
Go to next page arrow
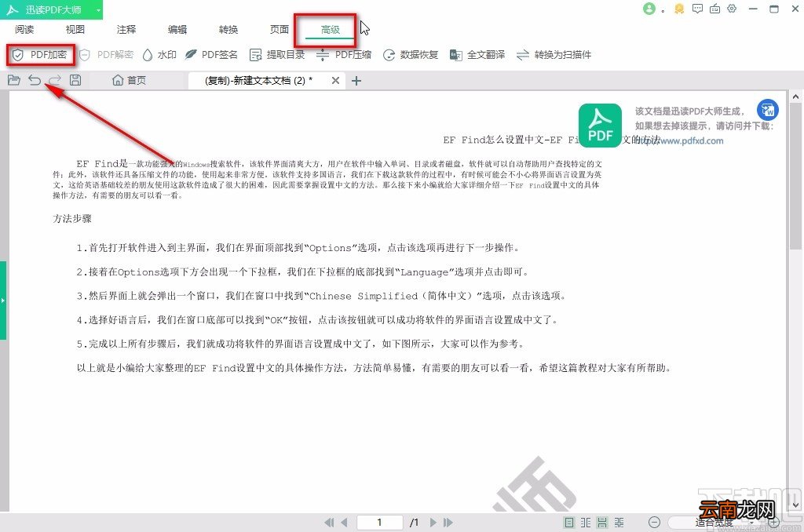point(433,523)
